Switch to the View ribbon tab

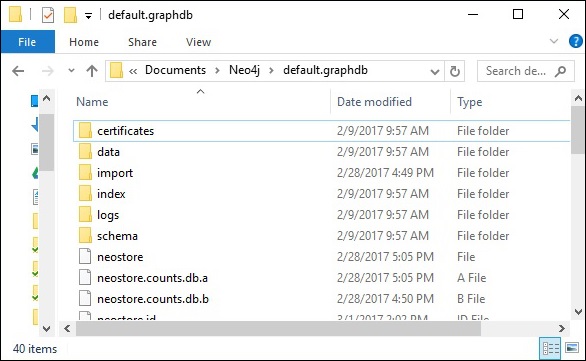[x=198, y=42]
